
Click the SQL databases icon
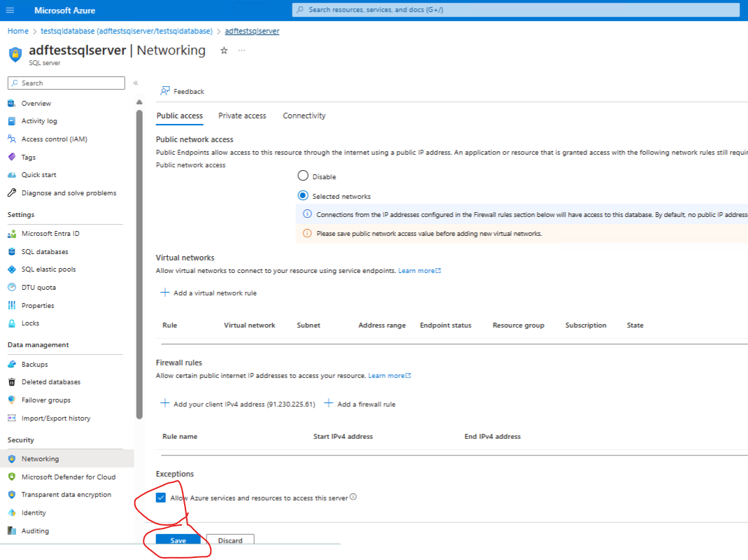12,251
